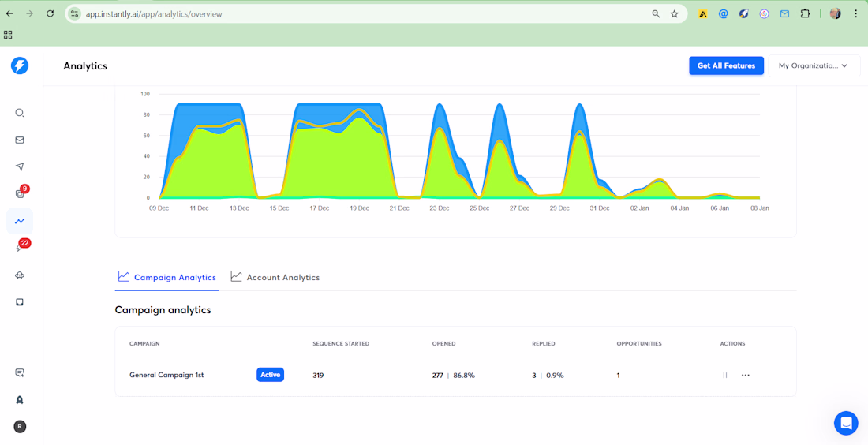The height and width of the screenshot is (445, 868).
Task: Click the rocket icon in sidebar
Action: (20, 399)
